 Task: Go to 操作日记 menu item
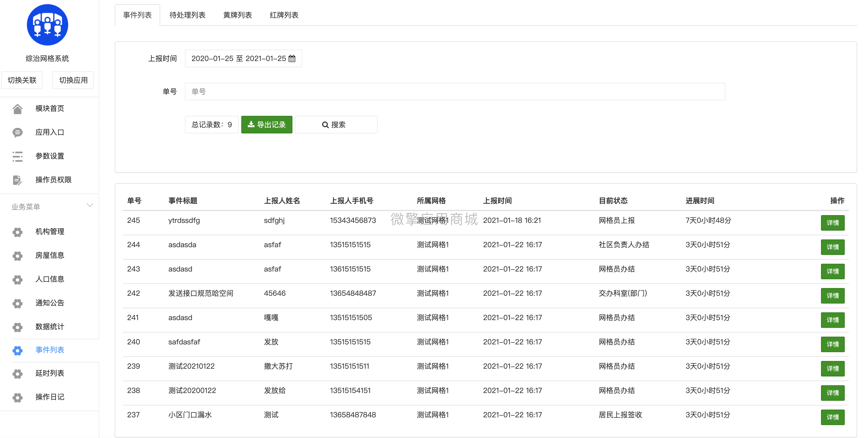pos(50,397)
